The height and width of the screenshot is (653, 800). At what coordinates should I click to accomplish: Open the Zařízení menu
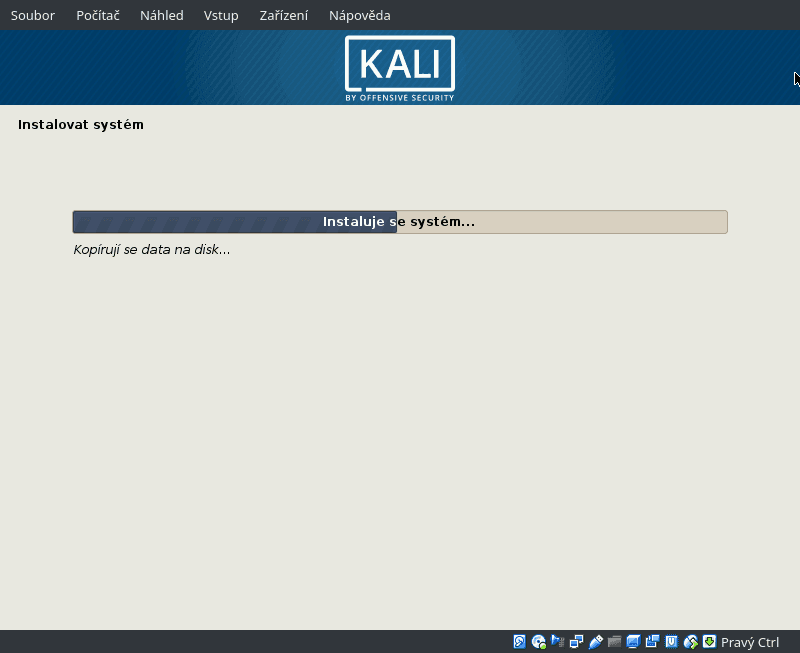click(x=284, y=15)
